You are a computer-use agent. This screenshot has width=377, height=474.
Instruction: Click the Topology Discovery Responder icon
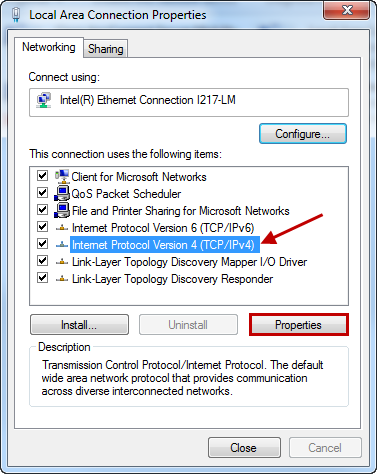pos(62,279)
